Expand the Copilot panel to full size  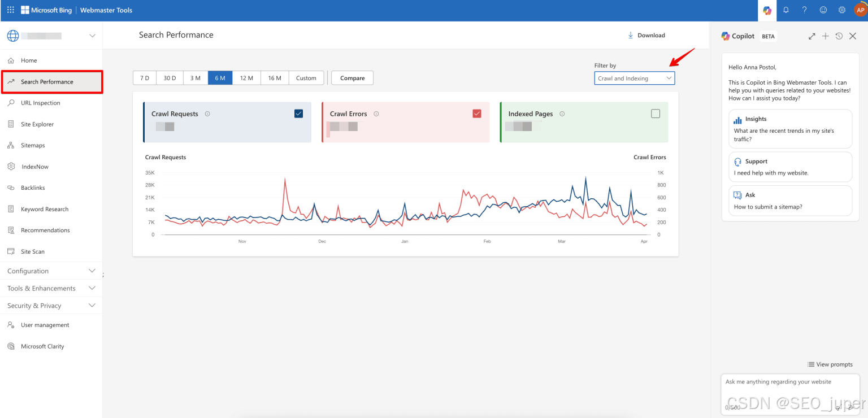[x=811, y=36]
